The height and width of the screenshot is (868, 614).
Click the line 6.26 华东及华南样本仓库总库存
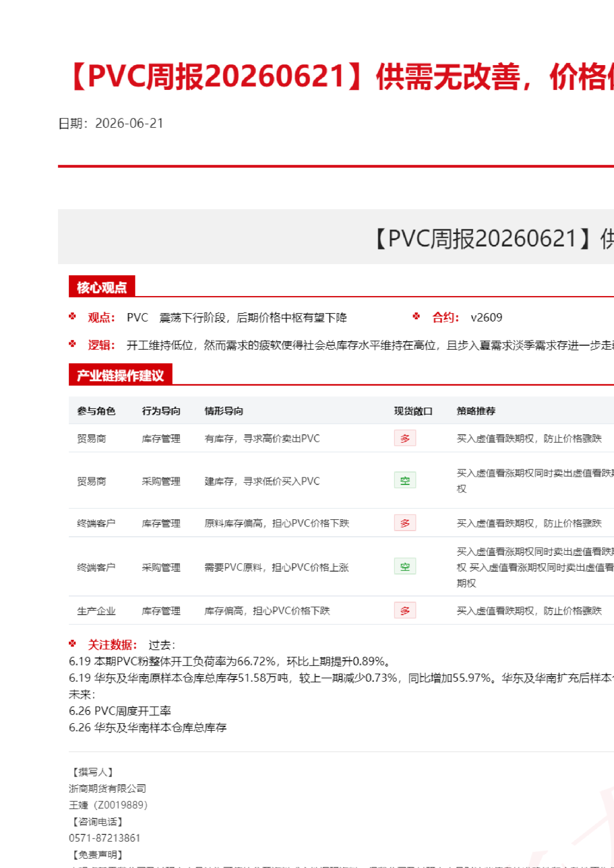(148, 727)
